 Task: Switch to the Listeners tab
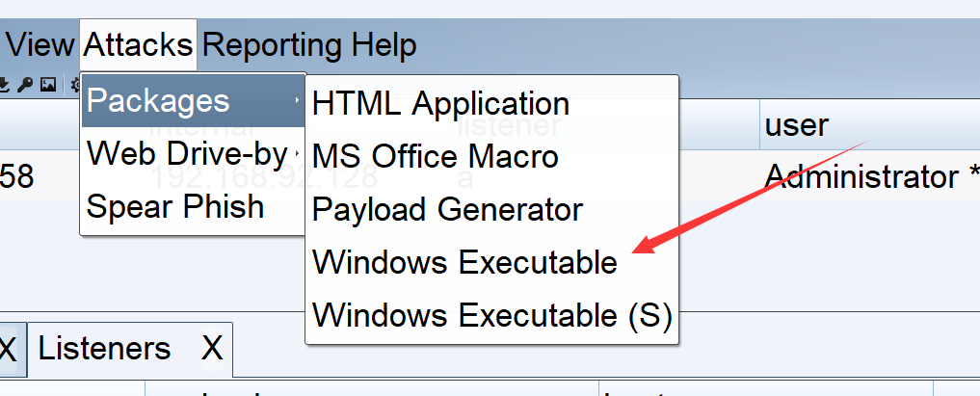pyautogui.click(x=104, y=349)
